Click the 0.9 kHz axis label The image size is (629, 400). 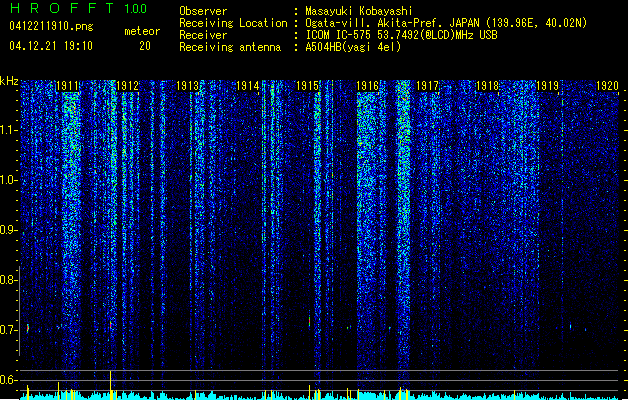coord(8,230)
